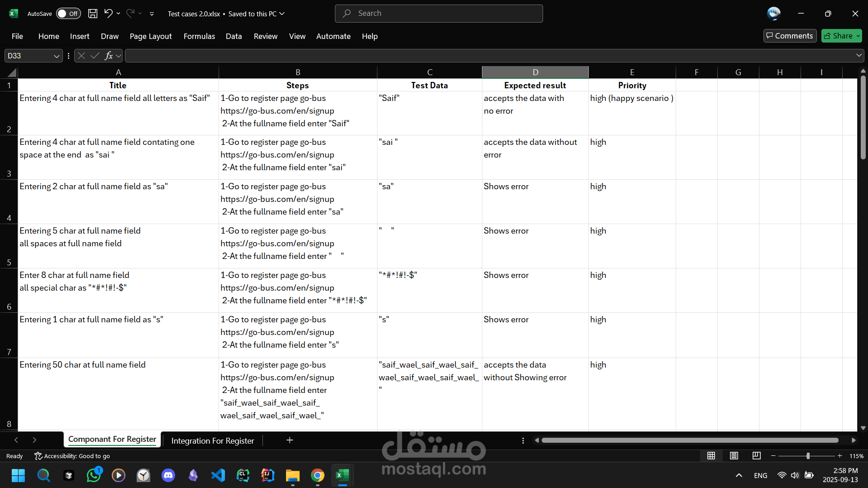Viewport: 868px width, 488px height.
Task: Click the zoom in plus button
Action: pyautogui.click(x=840, y=456)
